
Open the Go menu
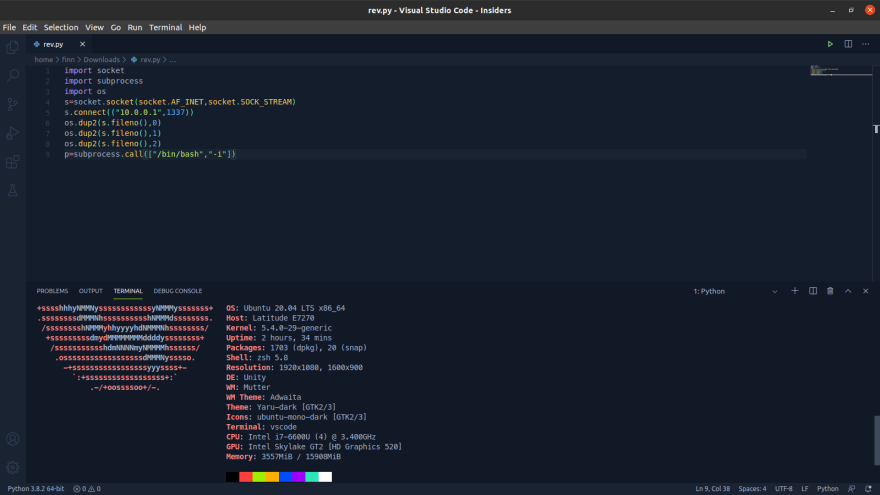point(116,27)
